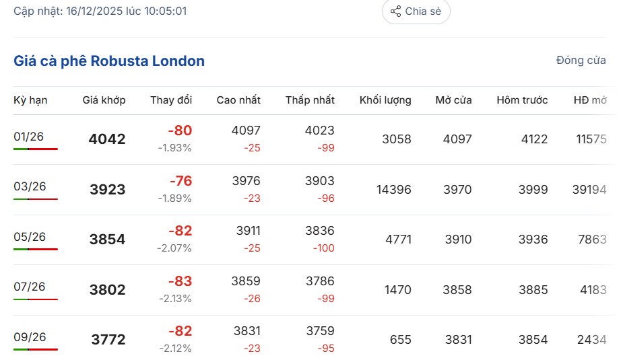The image size is (623, 364).
Task: Select the 07/26 contract term
Action: (x=30, y=287)
